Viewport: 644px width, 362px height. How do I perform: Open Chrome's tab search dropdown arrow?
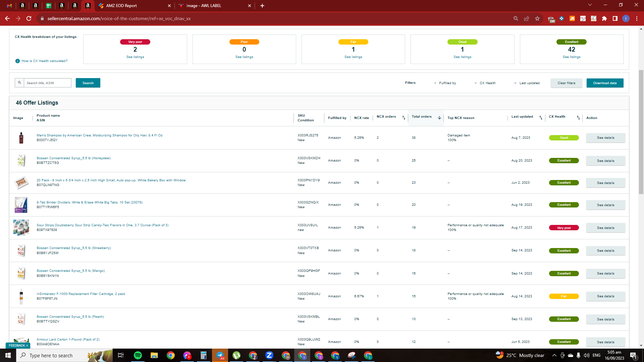coord(590,5)
